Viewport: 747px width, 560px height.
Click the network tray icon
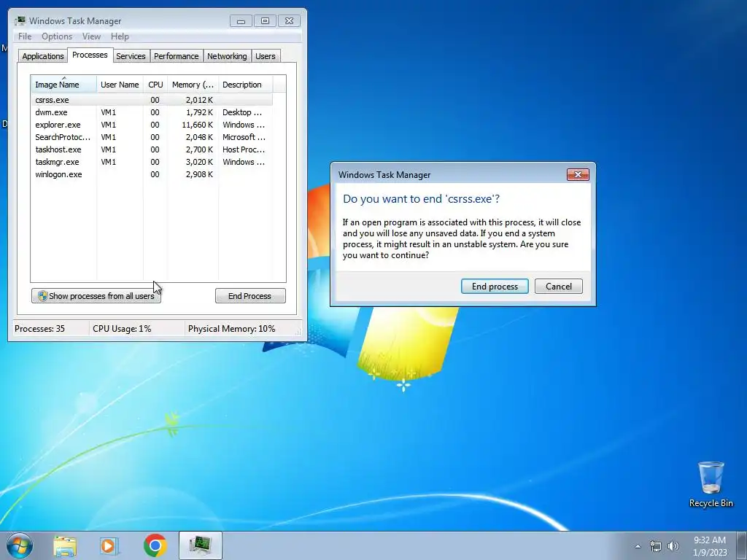(656, 546)
